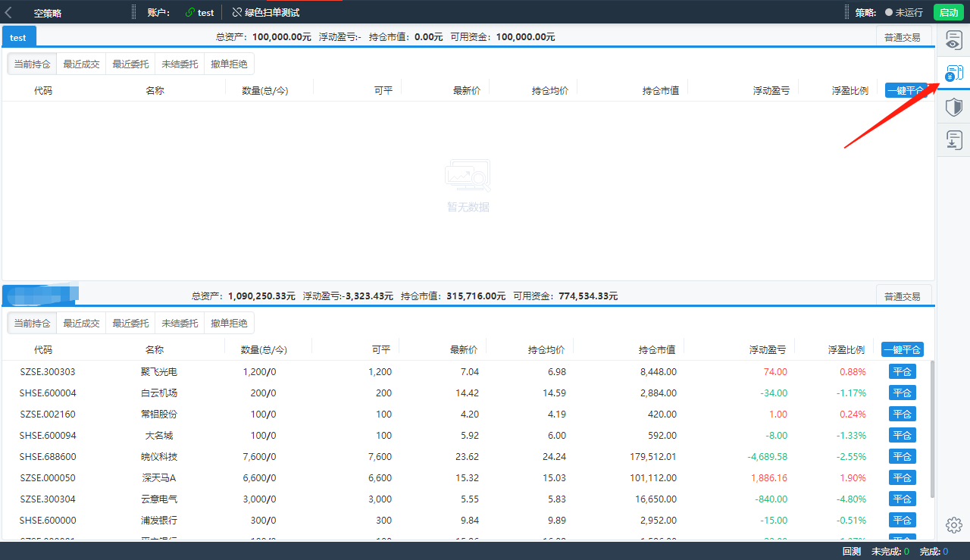
Task: Click 平仓 for 白云机场
Action: coord(902,393)
